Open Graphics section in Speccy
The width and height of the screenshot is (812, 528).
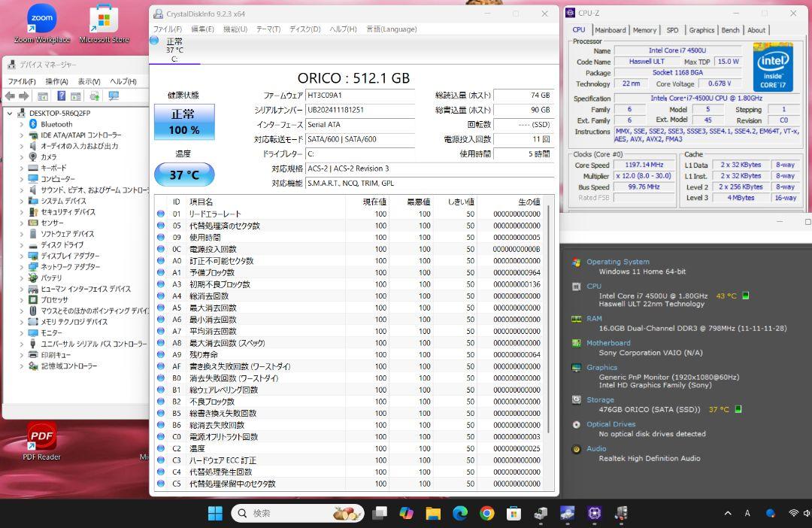601,367
